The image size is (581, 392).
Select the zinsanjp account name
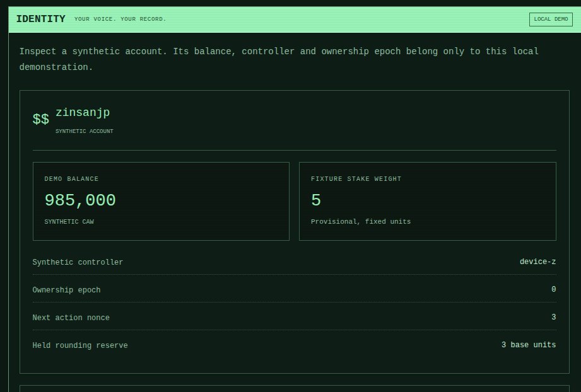pos(83,112)
